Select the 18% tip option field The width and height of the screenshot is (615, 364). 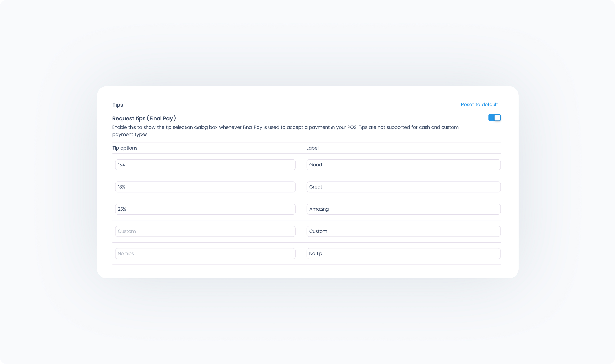[205, 187]
